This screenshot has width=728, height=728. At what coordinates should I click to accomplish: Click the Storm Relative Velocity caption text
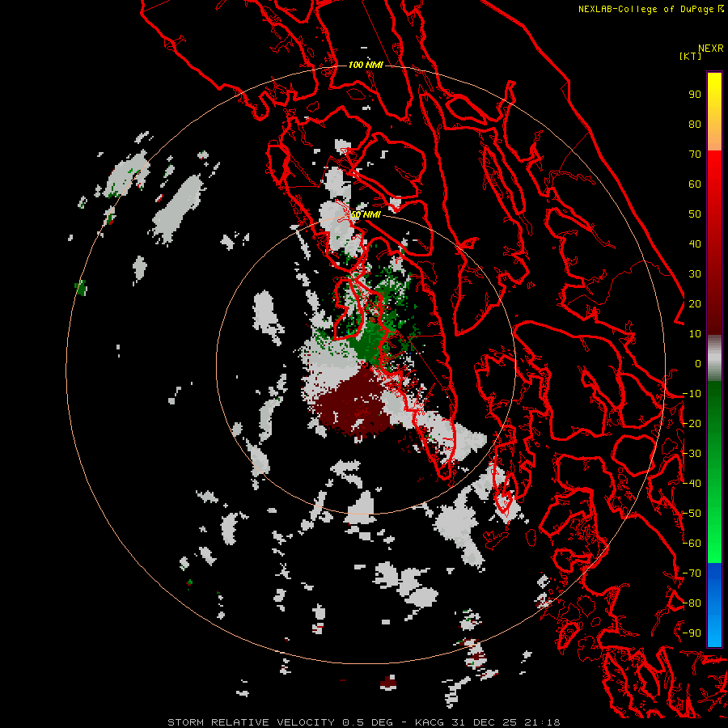click(x=364, y=722)
